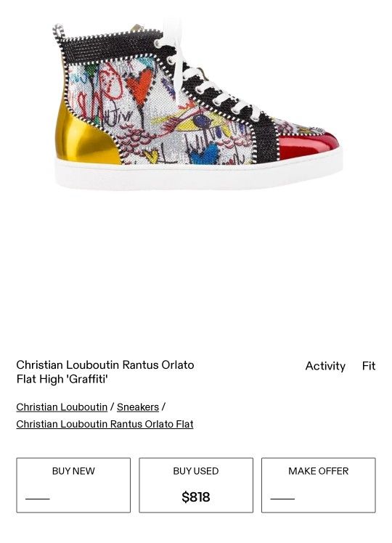The image size is (392, 543).
Task: Choose the BUY NEW option
Action: coord(73,485)
